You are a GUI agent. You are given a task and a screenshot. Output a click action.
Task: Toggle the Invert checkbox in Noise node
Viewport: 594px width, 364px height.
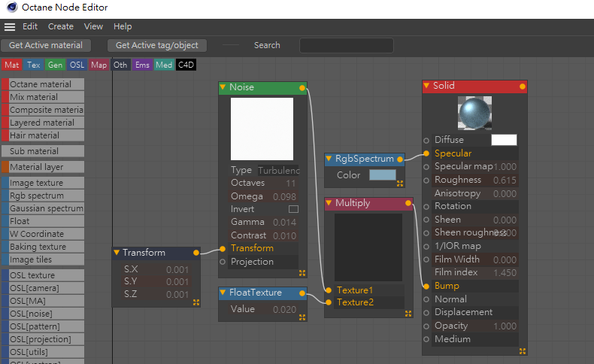click(x=293, y=209)
